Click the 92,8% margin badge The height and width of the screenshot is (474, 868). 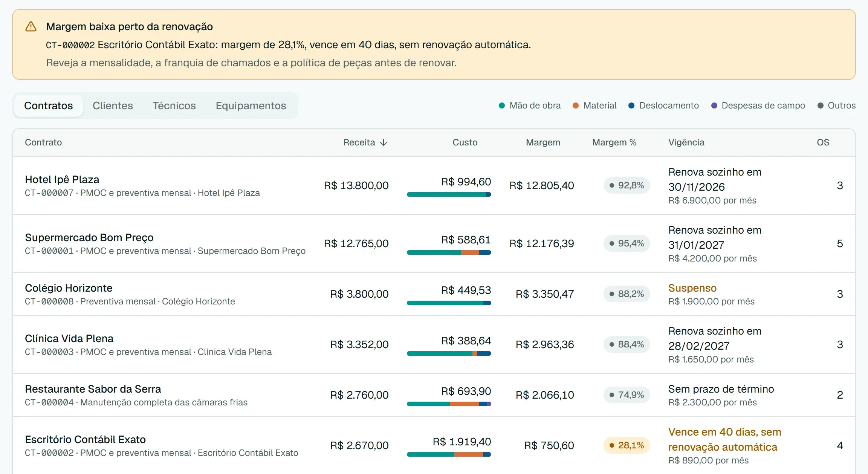627,185
